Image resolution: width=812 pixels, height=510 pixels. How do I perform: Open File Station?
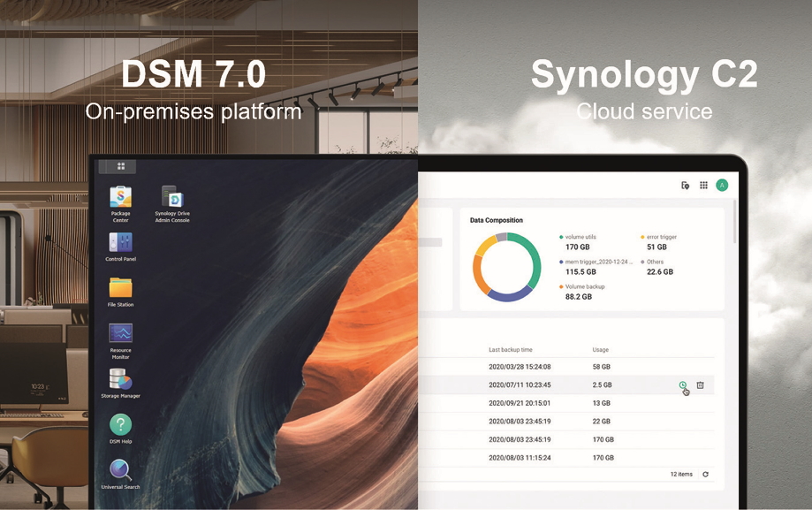pos(120,288)
